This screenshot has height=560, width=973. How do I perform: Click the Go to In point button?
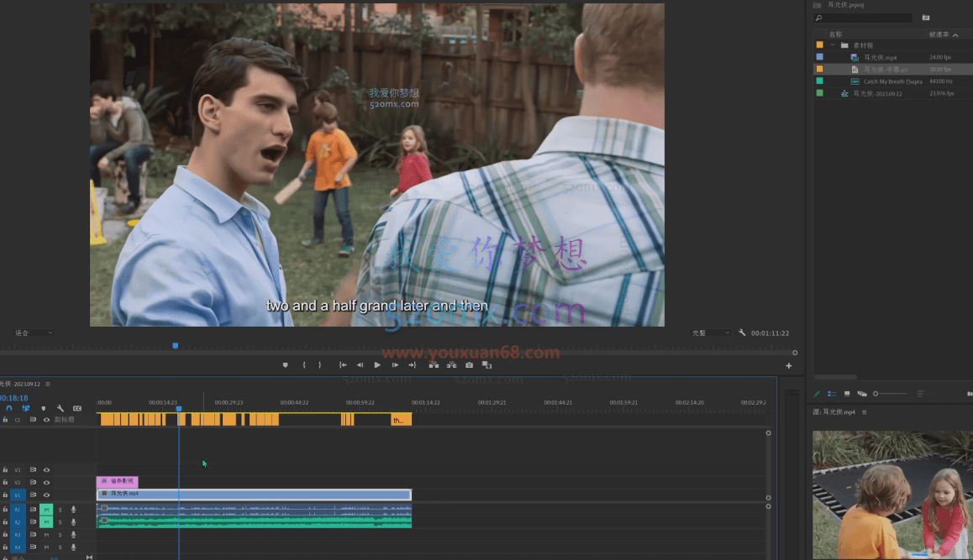[x=343, y=365]
